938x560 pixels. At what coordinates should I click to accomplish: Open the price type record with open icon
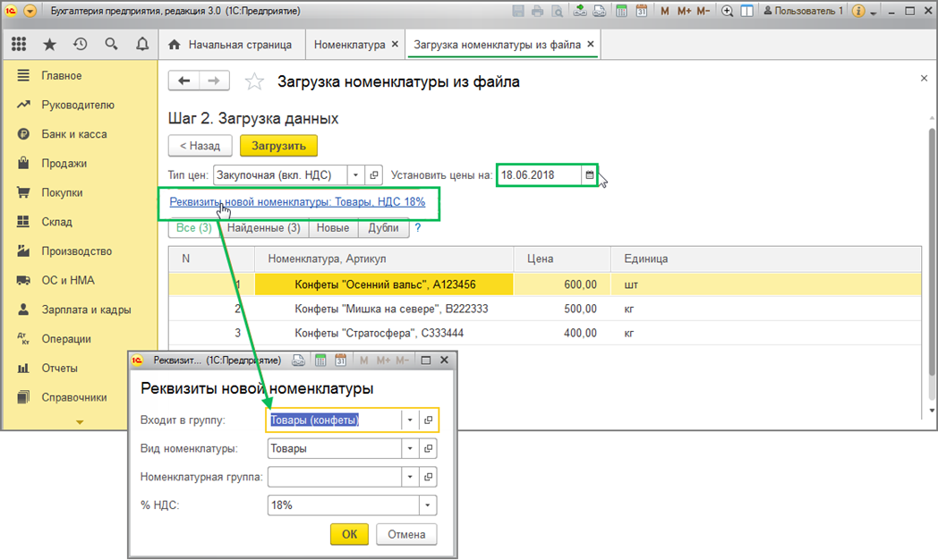pyautogui.click(x=374, y=175)
